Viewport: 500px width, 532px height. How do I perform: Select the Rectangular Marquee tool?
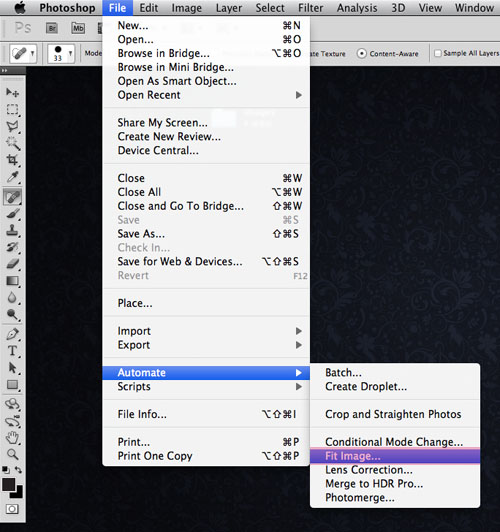click(13, 109)
